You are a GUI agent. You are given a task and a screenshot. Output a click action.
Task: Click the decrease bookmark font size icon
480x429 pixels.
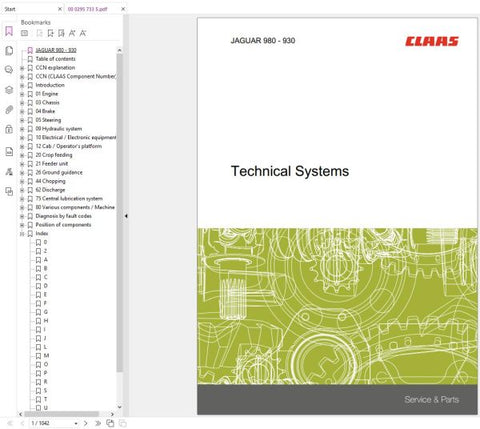coord(83,33)
